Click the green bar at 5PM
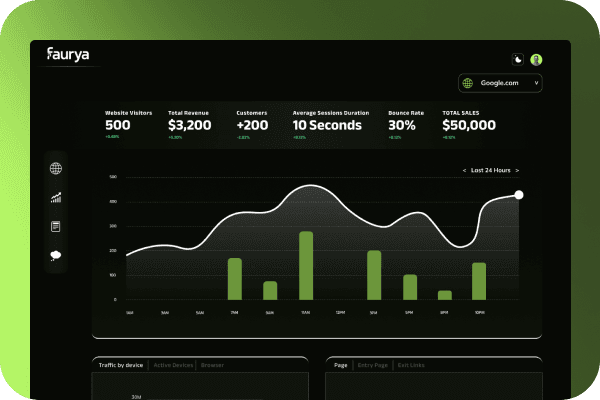 point(410,287)
